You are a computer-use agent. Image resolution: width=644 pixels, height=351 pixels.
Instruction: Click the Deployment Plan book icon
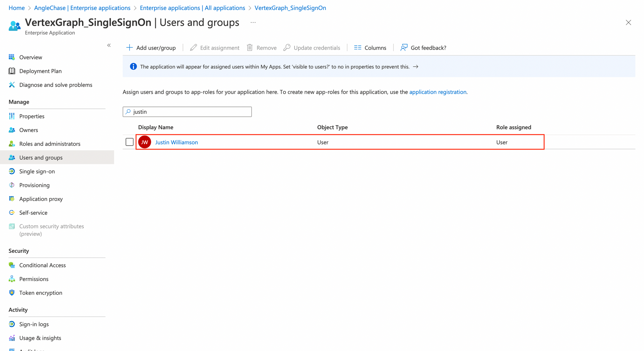12,71
